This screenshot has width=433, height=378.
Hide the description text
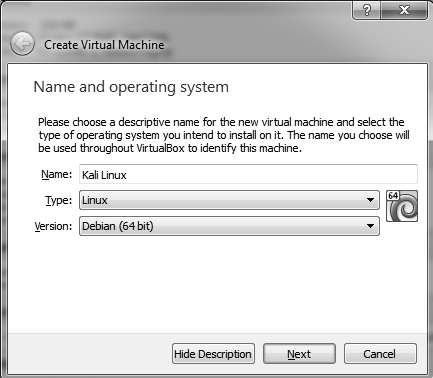[x=213, y=354]
